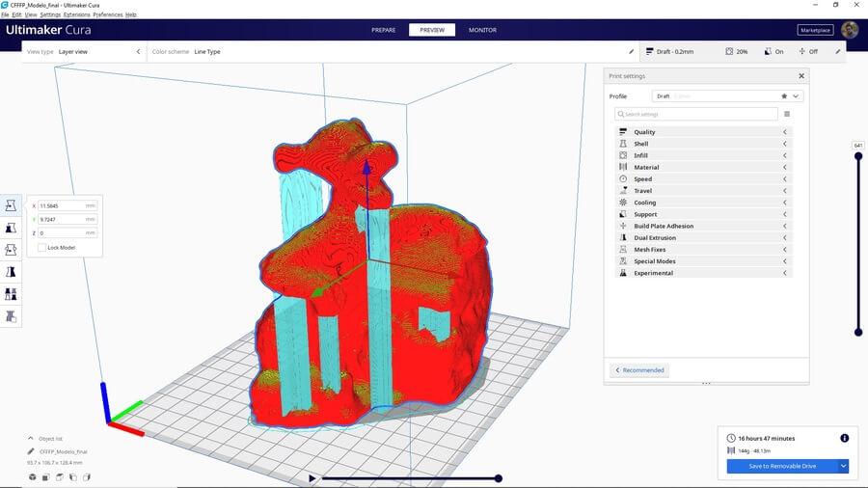This screenshot has width=868, height=488.
Task: Click the simulation path slider handle
Action: [499, 478]
